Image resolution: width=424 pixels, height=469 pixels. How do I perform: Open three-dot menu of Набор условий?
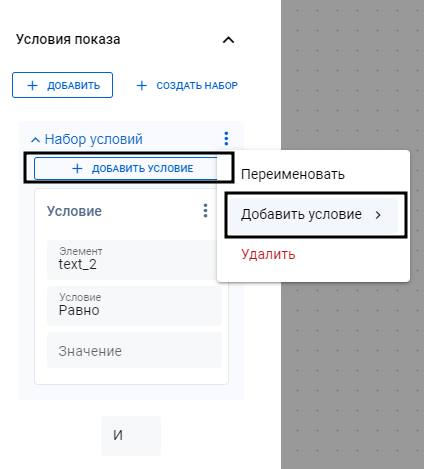click(x=226, y=138)
